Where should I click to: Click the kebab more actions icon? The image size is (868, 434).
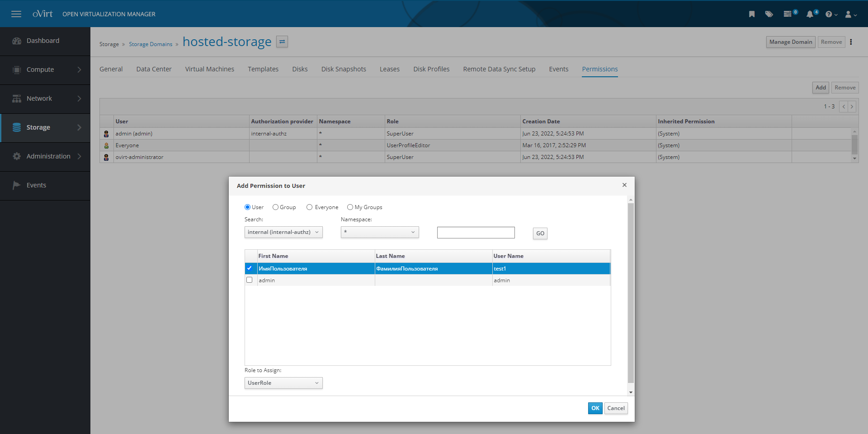[851, 42]
